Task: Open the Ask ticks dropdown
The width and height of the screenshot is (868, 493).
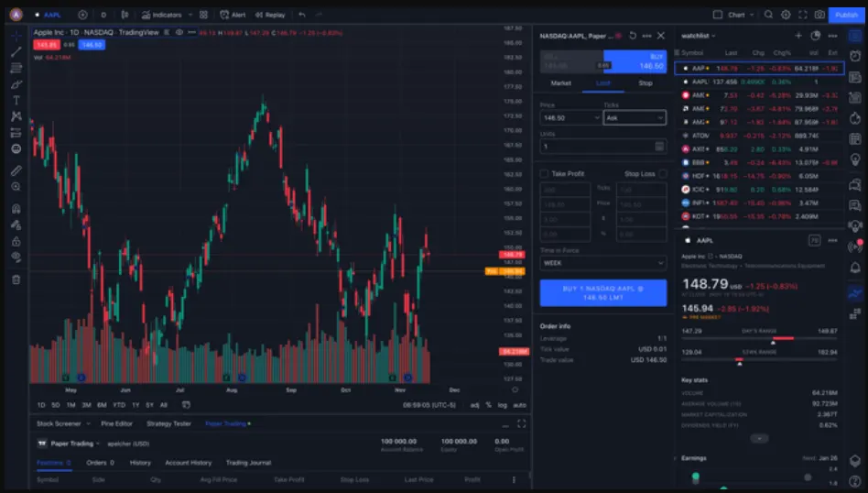Action: [635, 117]
